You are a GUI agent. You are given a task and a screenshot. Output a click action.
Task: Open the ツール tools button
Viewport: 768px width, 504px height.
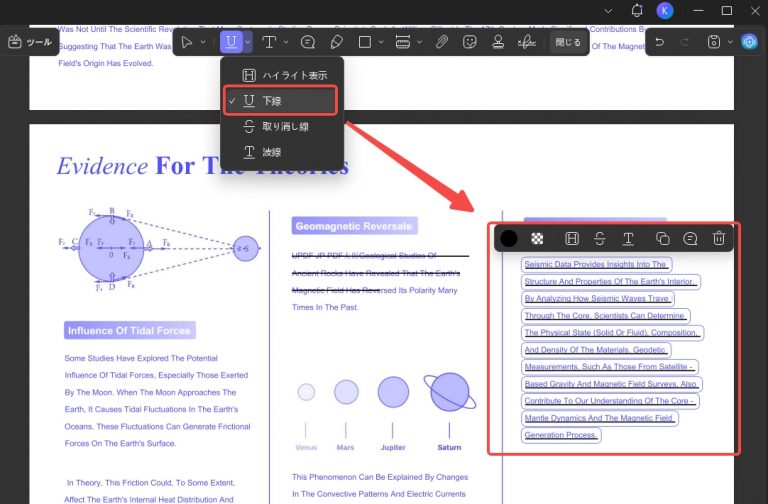click(x=30, y=42)
